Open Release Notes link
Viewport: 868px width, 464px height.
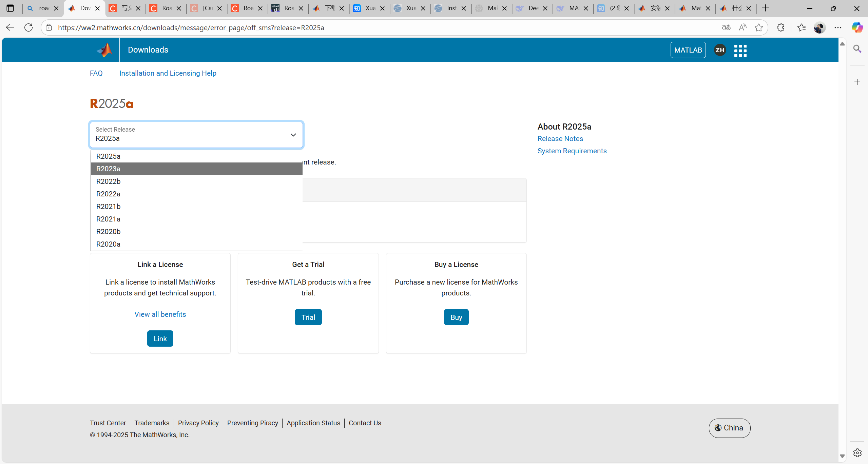pyautogui.click(x=560, y=139)
